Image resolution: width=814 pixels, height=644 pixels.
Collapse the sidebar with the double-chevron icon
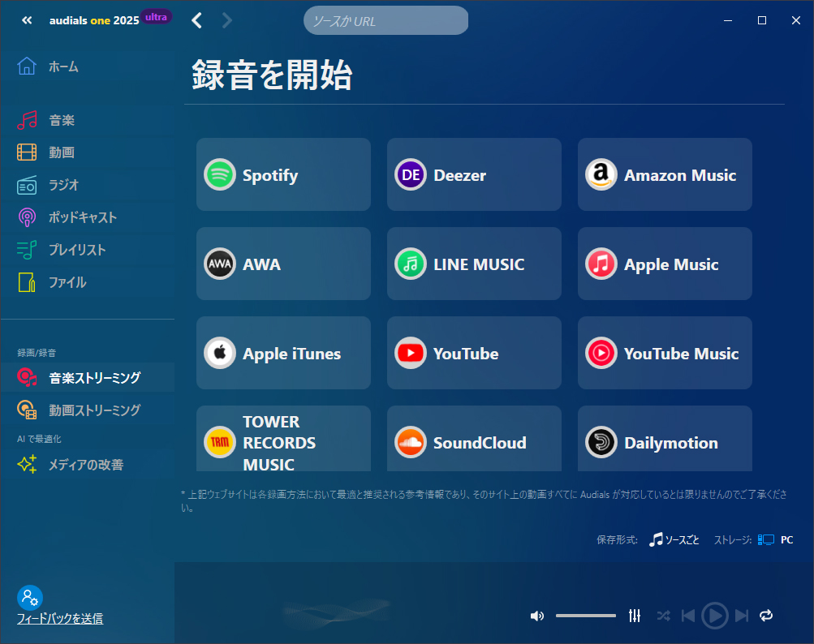tap(27, 20)
